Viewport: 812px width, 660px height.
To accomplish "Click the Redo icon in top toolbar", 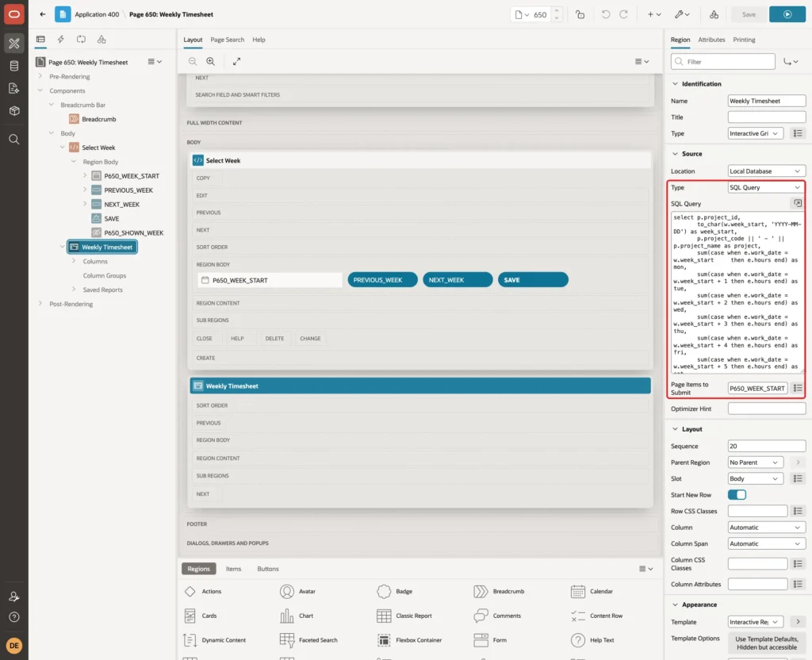I will (623, 14).
